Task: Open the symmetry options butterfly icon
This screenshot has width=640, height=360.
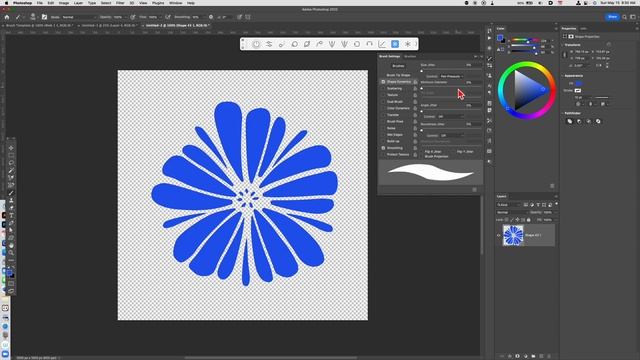Action: [248, 17]
